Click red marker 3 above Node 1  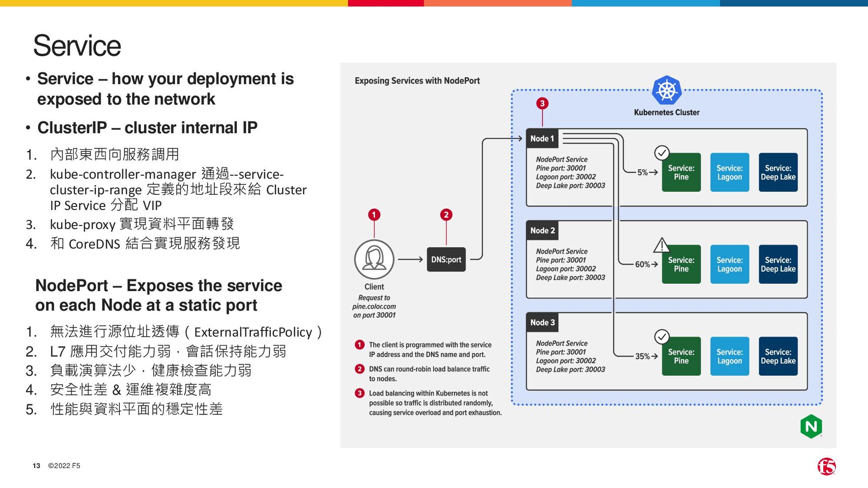tap(542, 103)
